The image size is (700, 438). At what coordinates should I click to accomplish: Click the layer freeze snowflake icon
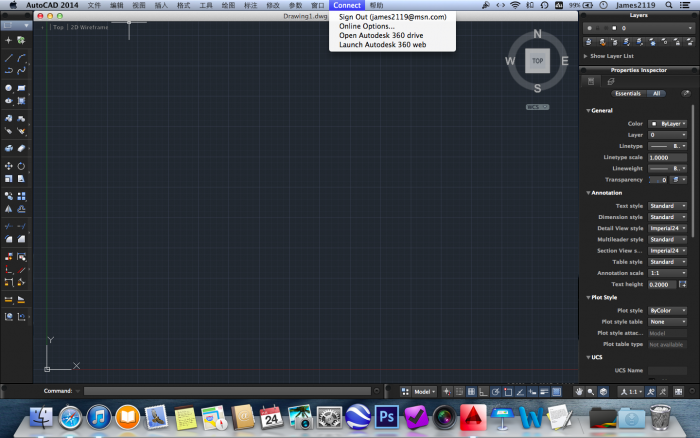tap(653, 42)
